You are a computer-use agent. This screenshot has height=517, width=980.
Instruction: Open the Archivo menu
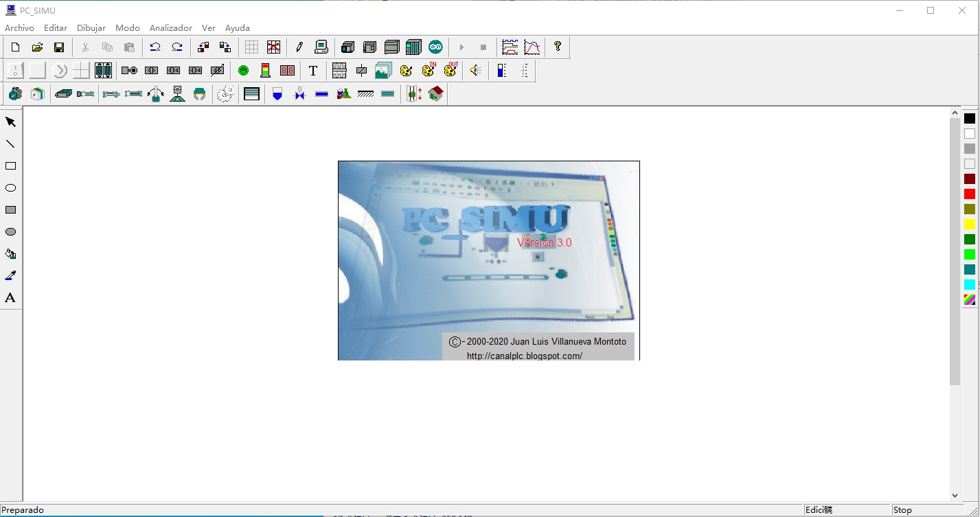click(19, 28)
